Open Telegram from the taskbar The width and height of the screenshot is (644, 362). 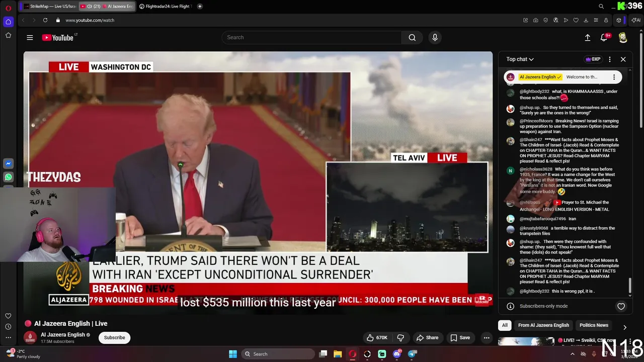pos(412,354)
